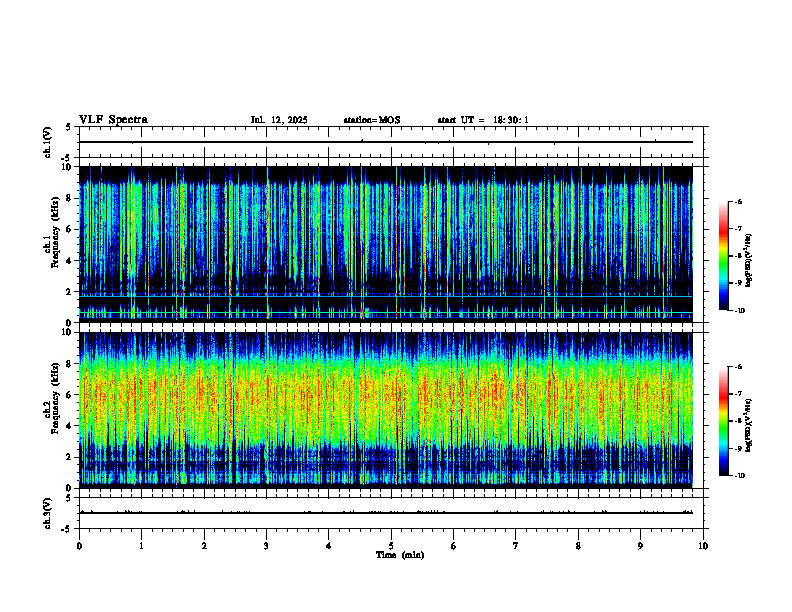Click the ch.1 voltage waveform trace
The image size is (792, 612).
(x=385, y=142)
